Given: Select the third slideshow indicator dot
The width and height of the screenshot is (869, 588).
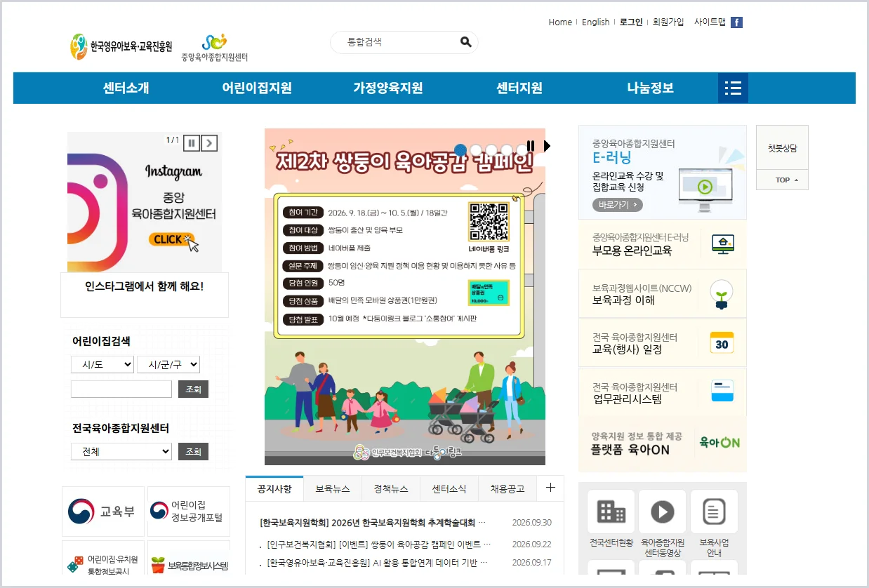Looking at the screenshot, I should tap(491, 149).
